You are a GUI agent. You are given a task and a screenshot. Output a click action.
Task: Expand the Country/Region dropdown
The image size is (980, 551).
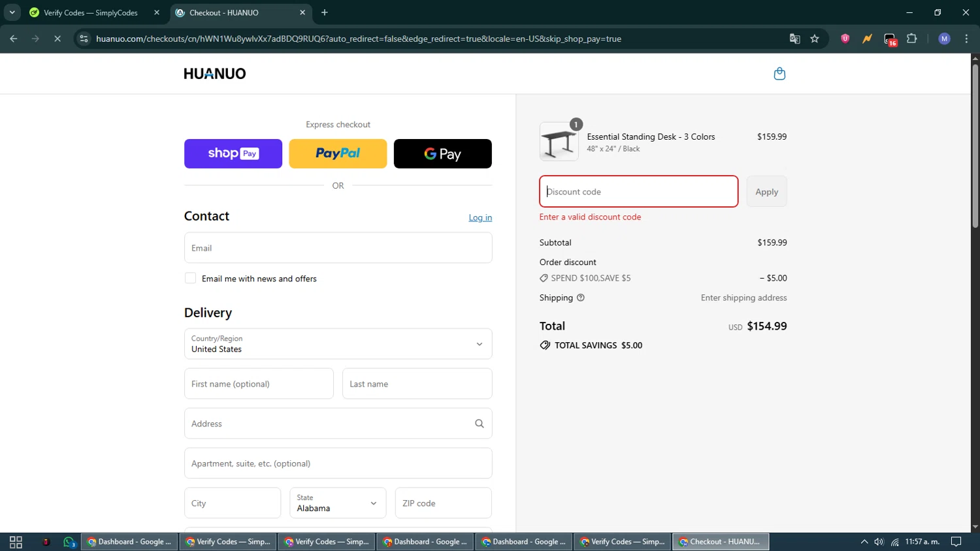click(x=338, y=344)
